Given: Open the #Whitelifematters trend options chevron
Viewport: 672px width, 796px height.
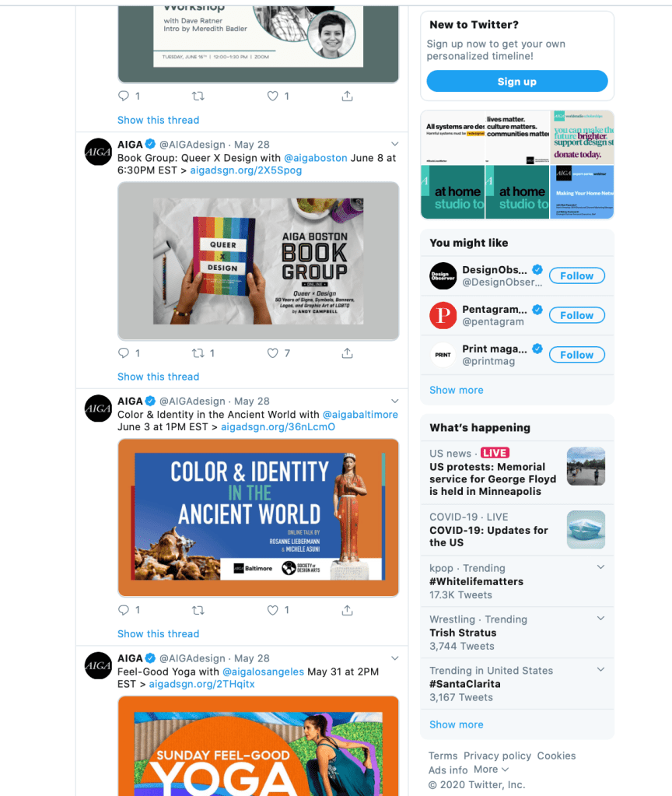Looking at the screenshot, I should click(600, 567).
